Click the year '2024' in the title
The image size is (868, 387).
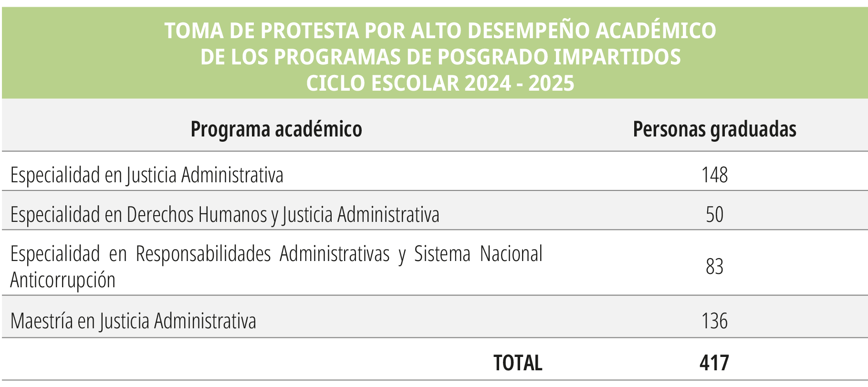(487, 84)
